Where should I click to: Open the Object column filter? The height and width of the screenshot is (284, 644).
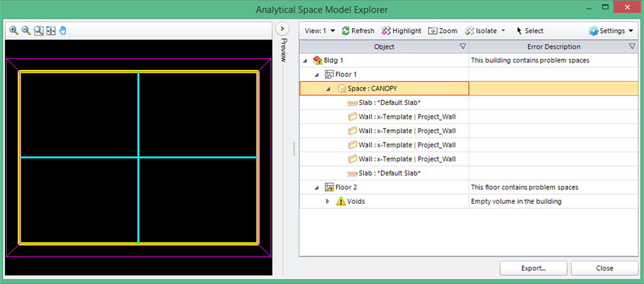[x=463, y=47]
